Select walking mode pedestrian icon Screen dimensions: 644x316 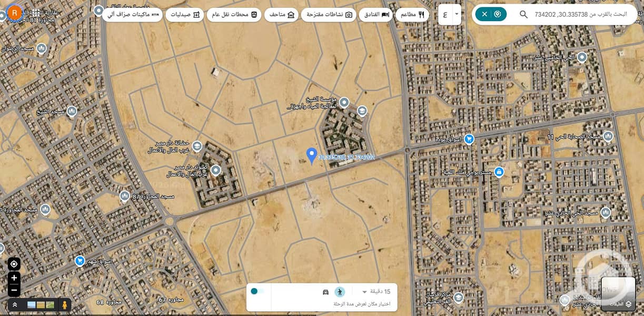(x=340, y=292)
